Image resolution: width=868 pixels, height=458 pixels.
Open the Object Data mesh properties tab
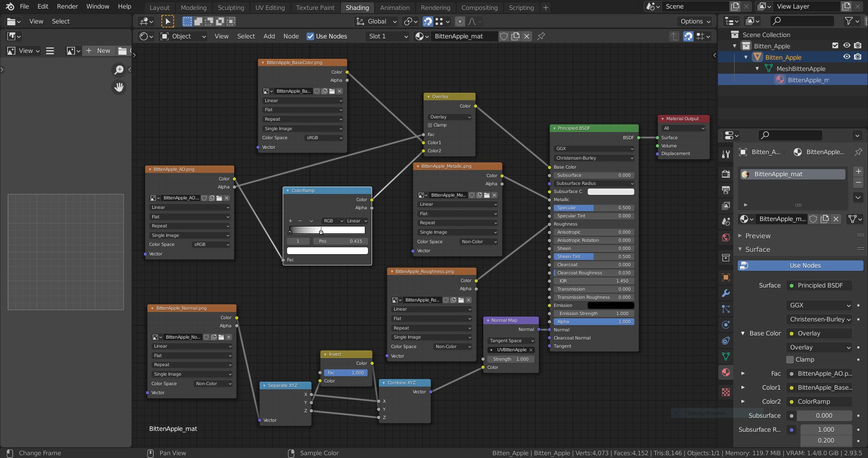pos(726,356)
